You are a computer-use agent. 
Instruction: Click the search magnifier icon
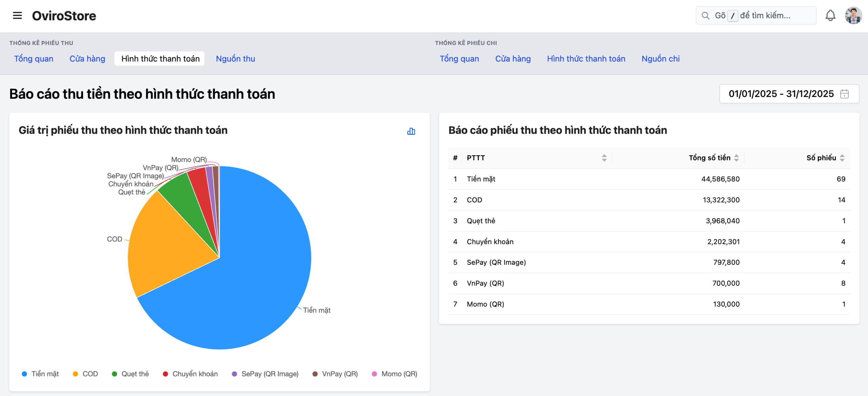(x=705, y=16)
